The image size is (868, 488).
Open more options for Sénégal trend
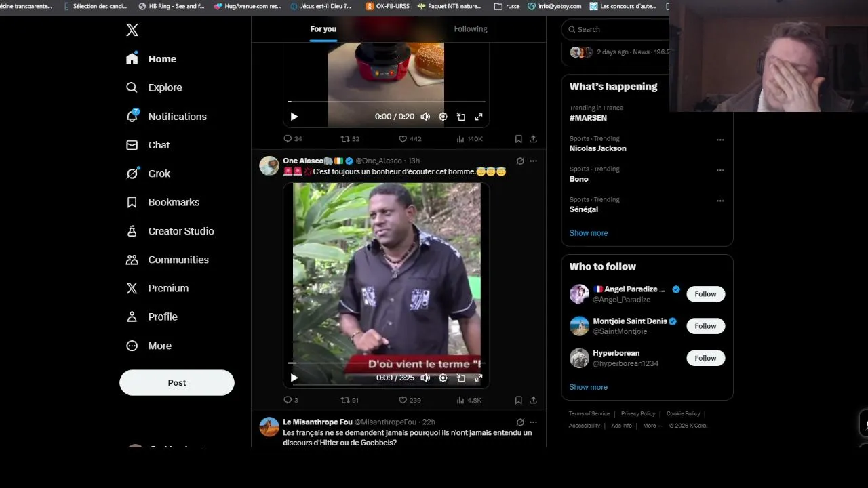(x=720, y=201)
